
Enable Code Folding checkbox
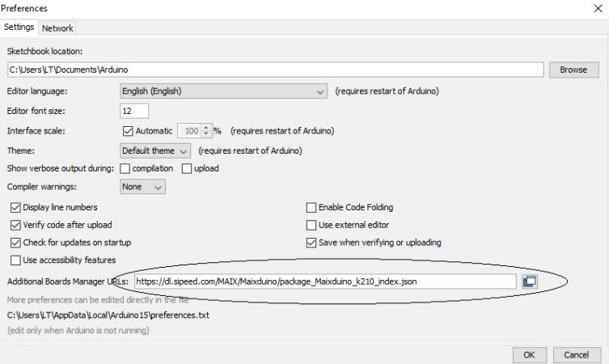click(311, 207)
